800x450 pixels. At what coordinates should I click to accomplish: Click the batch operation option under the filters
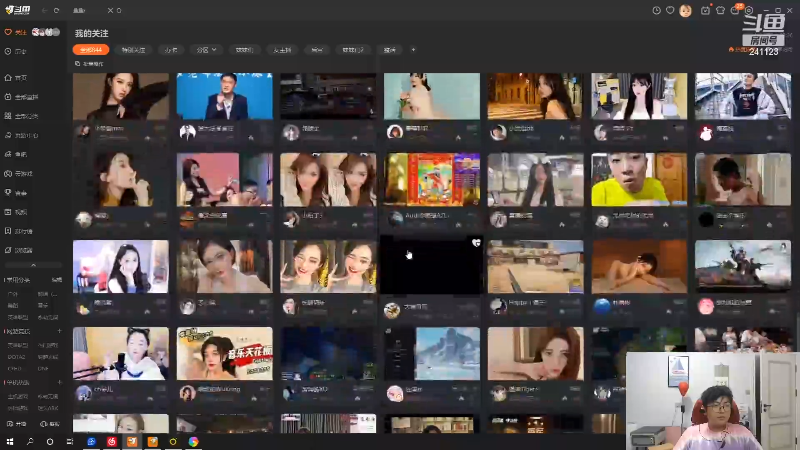click(89, 64)
